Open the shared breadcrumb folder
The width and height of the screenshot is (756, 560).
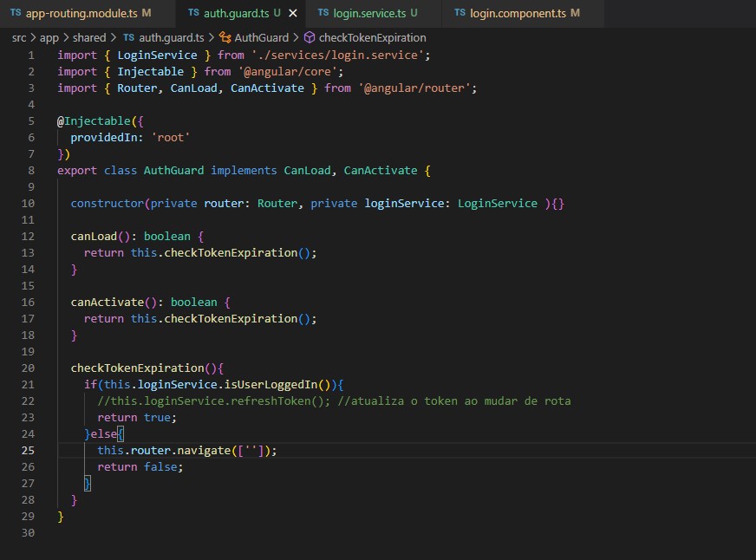pos(89,37)
